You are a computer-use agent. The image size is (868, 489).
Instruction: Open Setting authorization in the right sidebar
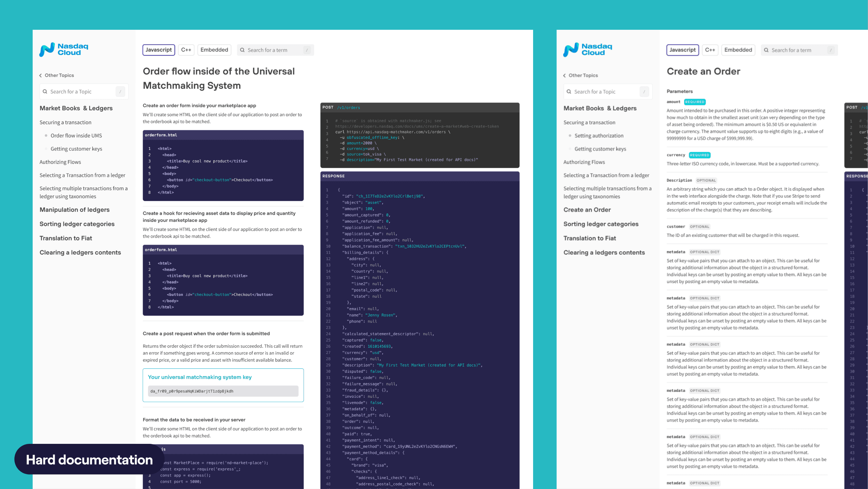(x=599, y=135)
